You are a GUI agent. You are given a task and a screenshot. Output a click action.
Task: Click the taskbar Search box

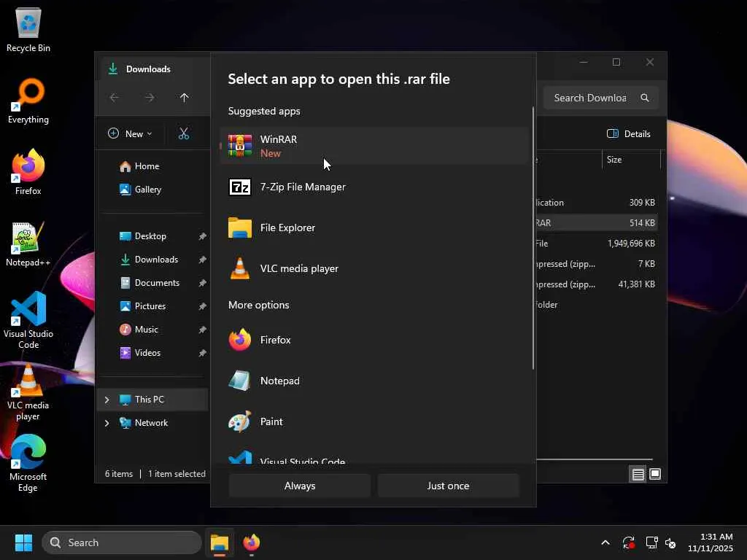pyautogui.click(x=122, y=542)
